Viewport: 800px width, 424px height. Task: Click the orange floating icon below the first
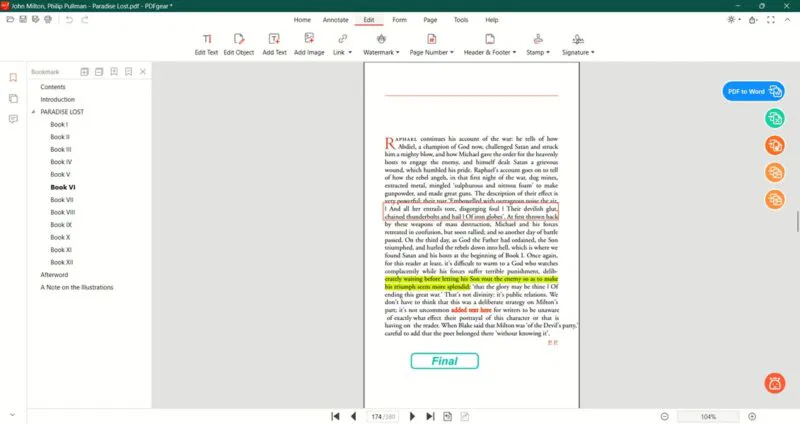pyautogui.click(x=774, y=172)
